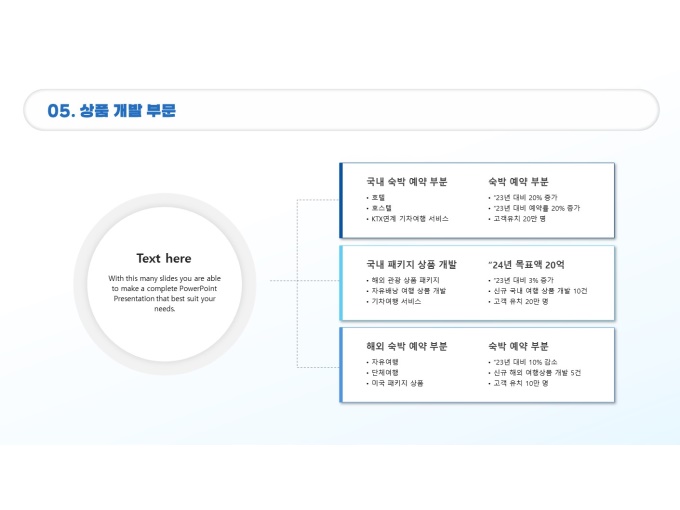Click the '국내 패키지 상품 개발' heading
Viewport: 680px width, 510px height.
coord(411,264)
